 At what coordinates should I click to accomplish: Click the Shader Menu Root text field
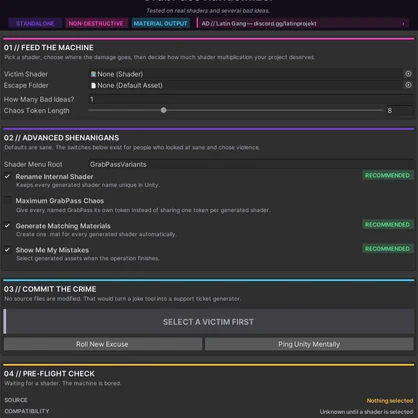tap(251, 164)
